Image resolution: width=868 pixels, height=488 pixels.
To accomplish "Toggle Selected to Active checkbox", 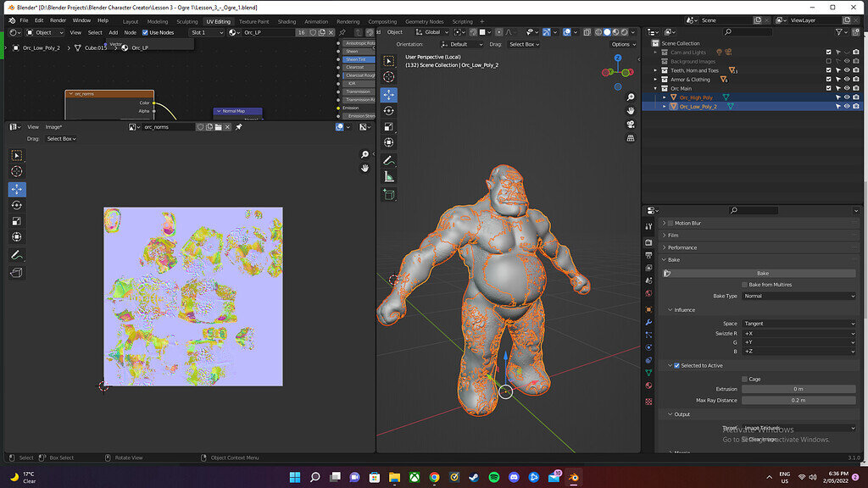I will (676, 366).
